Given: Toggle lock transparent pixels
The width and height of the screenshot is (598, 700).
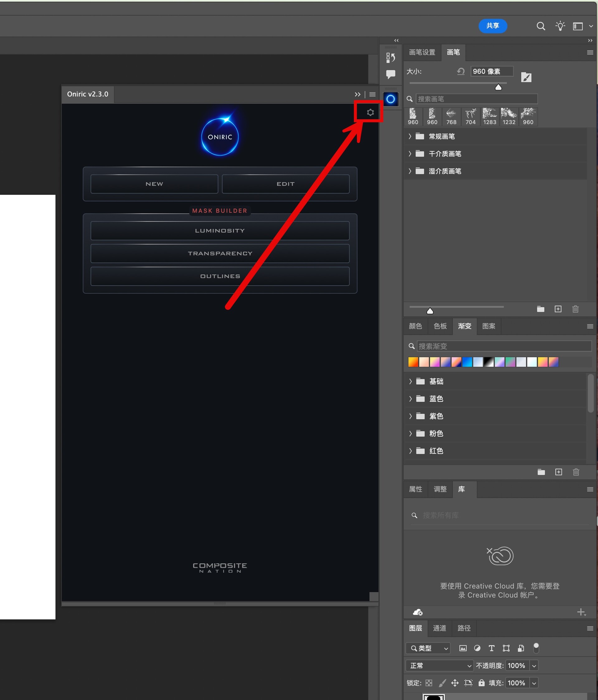Looking at the screenshot, I should 429,683.
